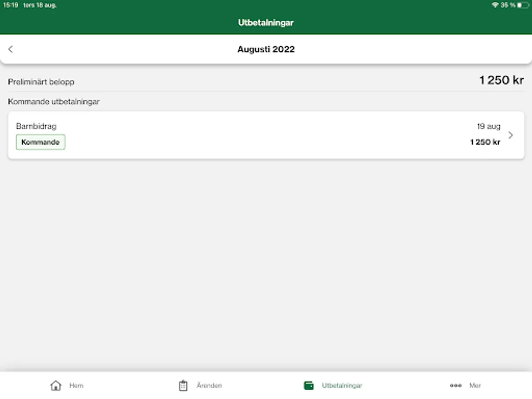
Task: Click the 1 250 kr amount in card
Action: [x=485, y=142]
